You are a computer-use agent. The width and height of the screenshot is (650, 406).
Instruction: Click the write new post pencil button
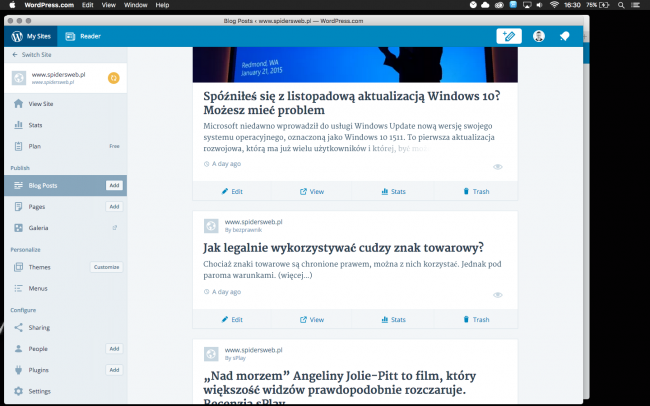click(x=509, y=36)
